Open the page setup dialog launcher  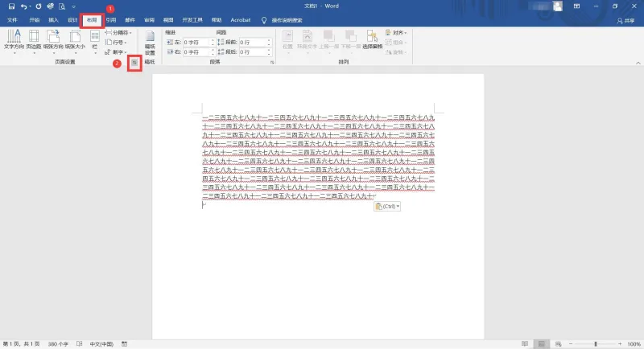point(134,63)
